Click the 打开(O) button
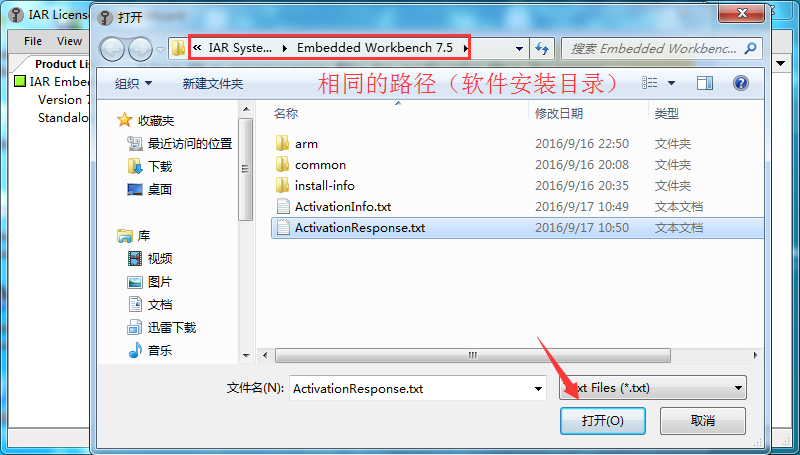The image size is (800, 455). tap(603, 421)
